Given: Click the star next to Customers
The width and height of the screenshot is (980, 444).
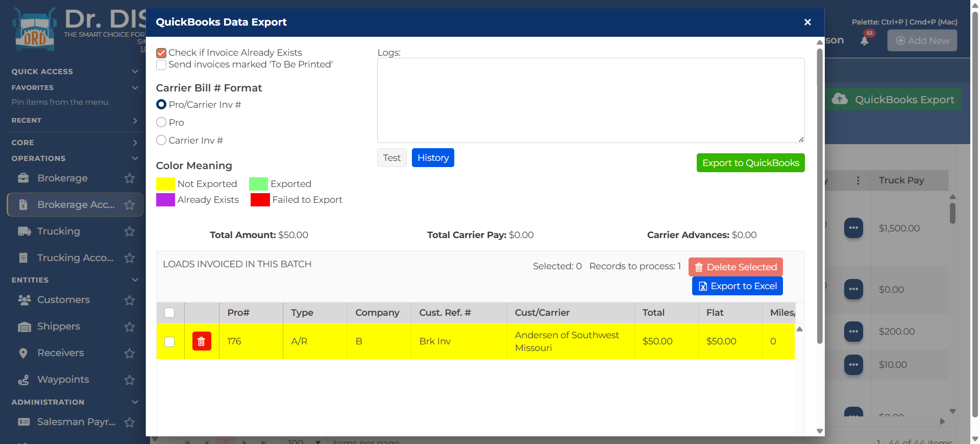Looking at the screenshot, I should tap(130, 300).
